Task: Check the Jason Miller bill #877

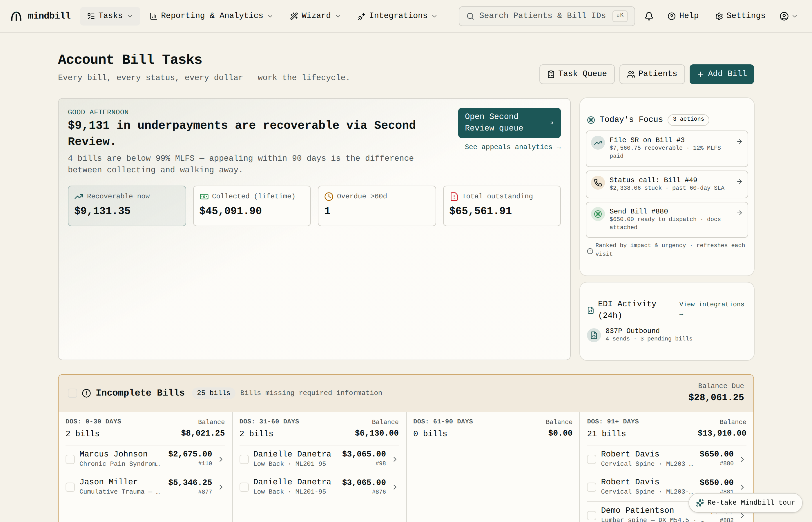Action: pos(70,487)
